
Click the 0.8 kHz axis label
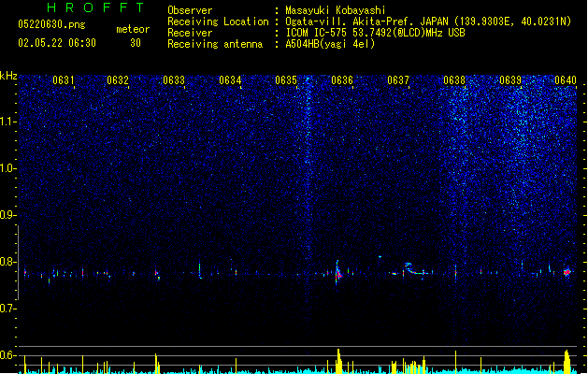tap(8, 262)
